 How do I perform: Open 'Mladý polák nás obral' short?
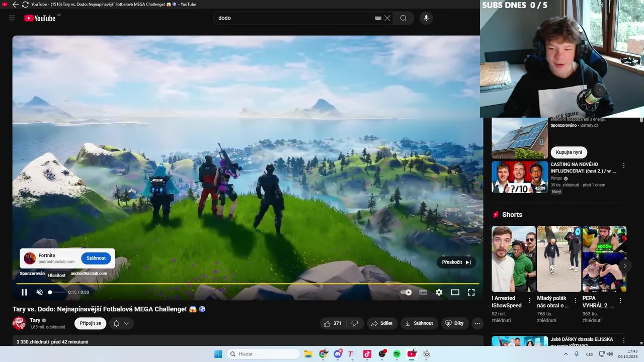[559, 259]
